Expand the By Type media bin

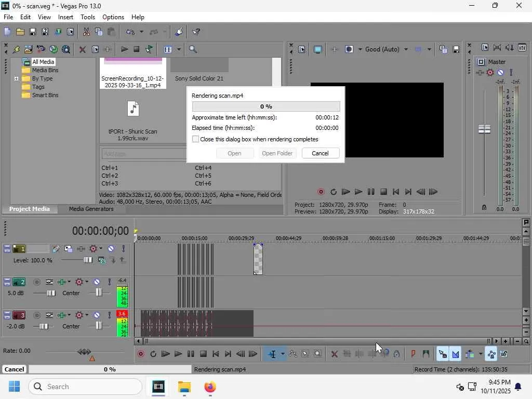(x=16, y=78)
